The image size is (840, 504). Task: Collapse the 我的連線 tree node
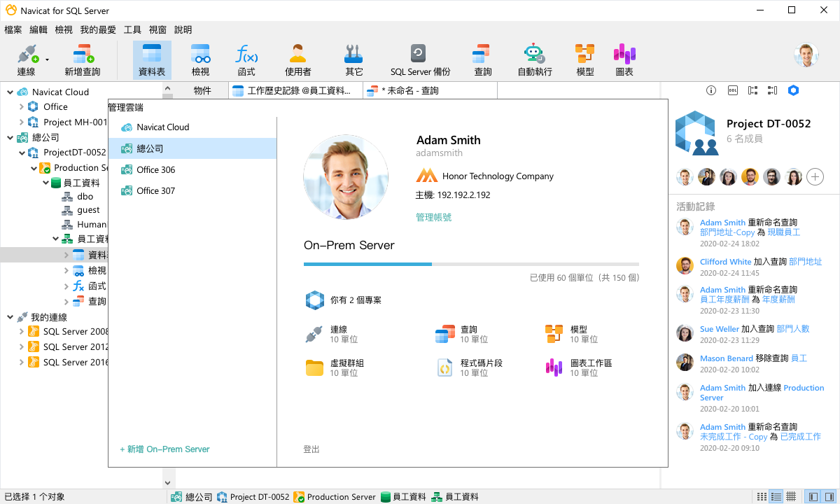pyautogui.click(x=10, y=317)
